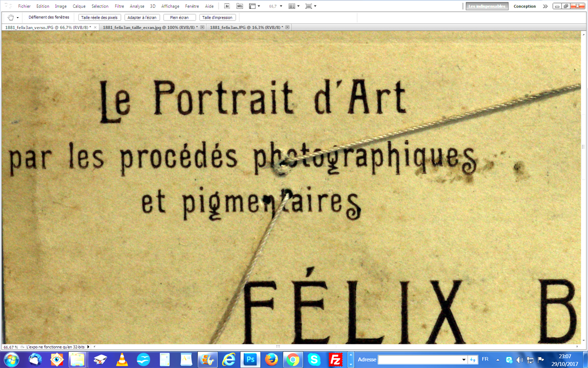Viewport: 588px width, 368px height.
Task: Click the Plein écran button
Action: (179, 17)
